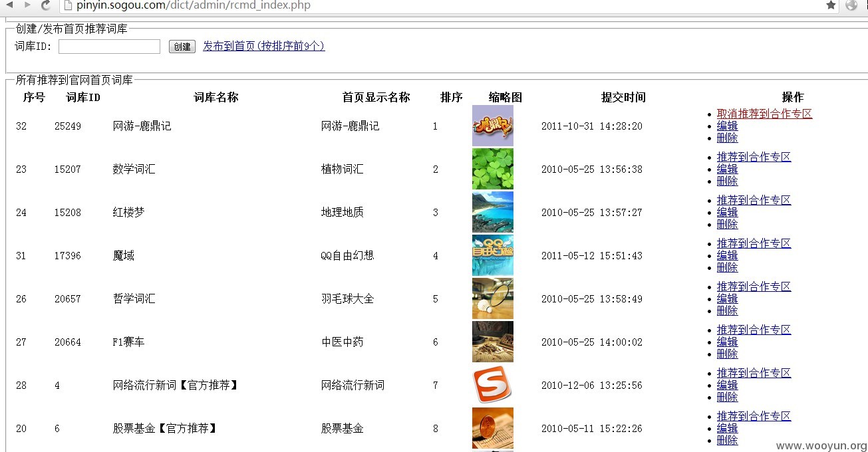Viewport: 868px width, 452px height.
Task: Bookmark this page with the star icon
Action: point(831,5)
